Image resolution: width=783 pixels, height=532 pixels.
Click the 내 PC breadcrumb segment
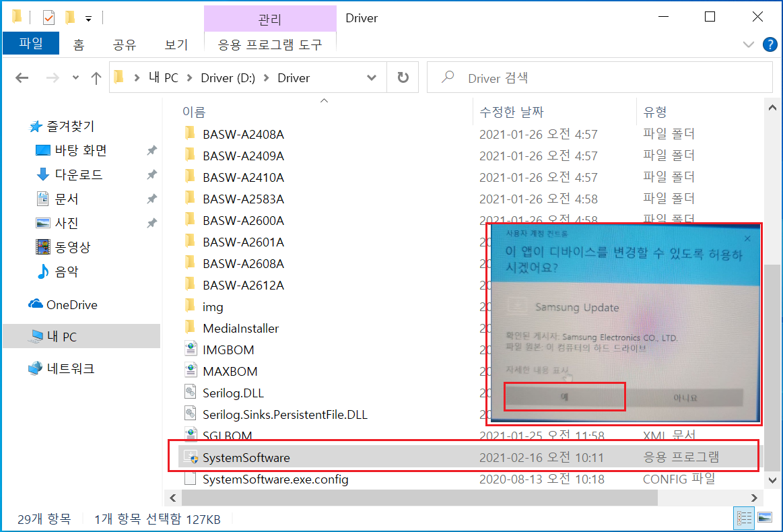pyautogui.click(x=164, y=78)
